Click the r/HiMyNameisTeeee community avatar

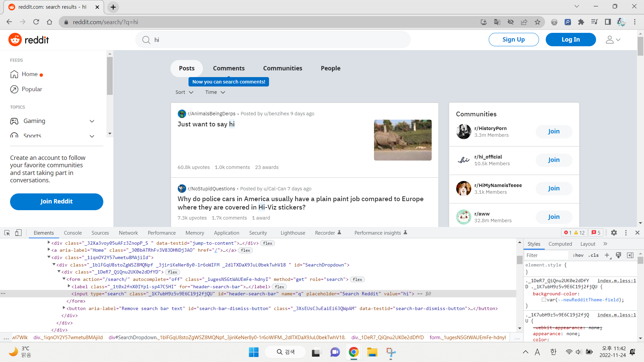464,188
